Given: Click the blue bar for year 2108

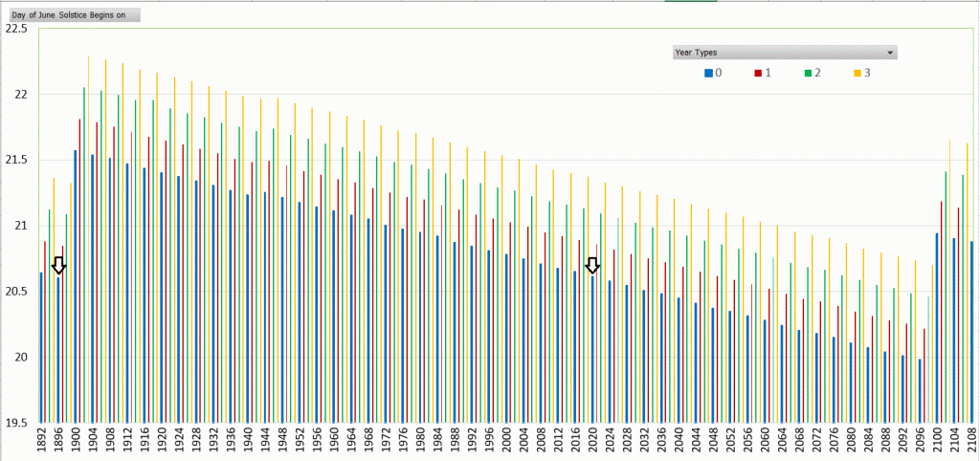Looking at the screenshot, I should 972,331.
